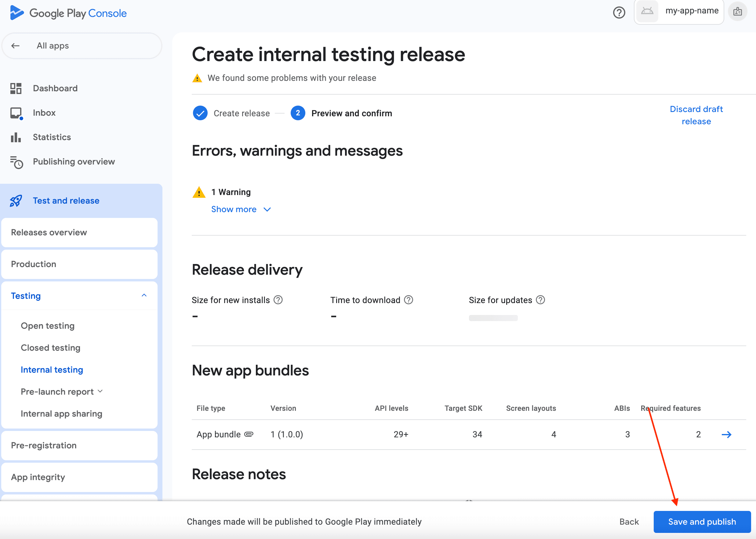Click the 1 Warning triangle icon
The width and height of the screenshot is (756, 539).
(199, 192)
